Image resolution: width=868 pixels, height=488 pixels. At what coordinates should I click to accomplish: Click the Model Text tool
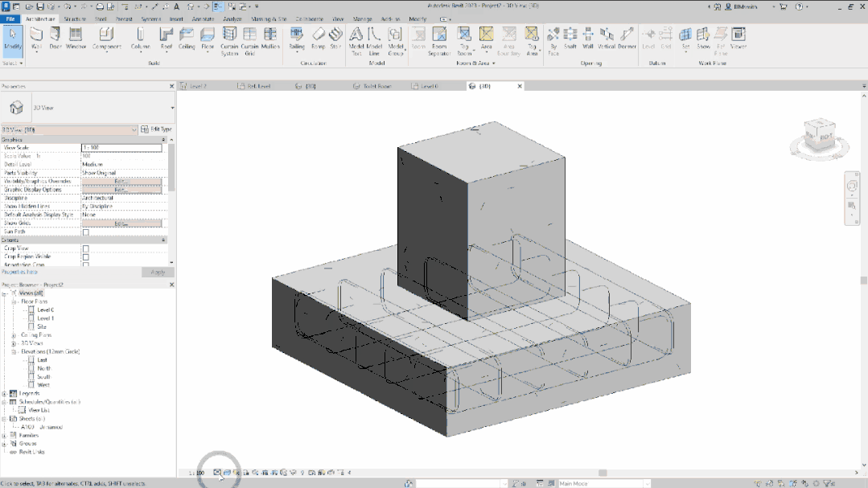coord(356,42)
